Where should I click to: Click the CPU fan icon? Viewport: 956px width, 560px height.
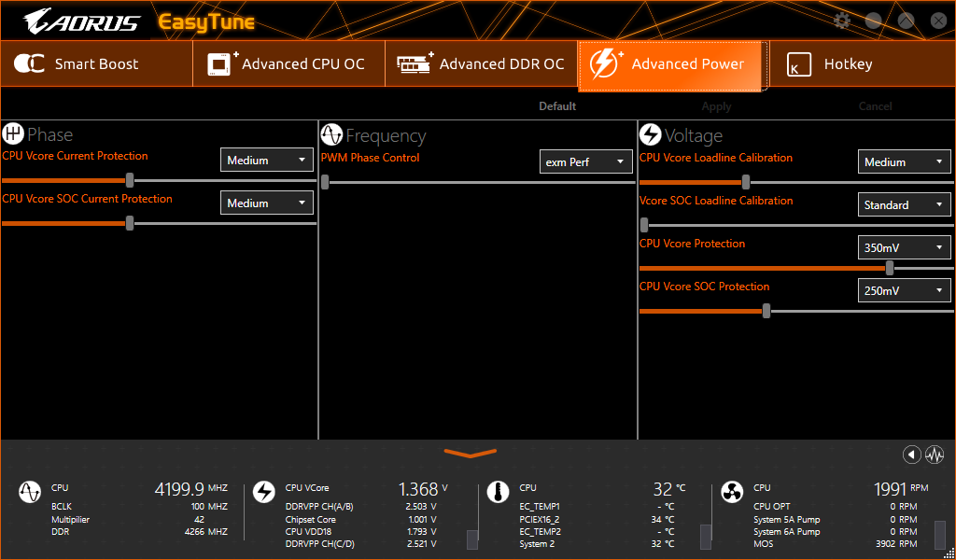click(x=732, y=491)
